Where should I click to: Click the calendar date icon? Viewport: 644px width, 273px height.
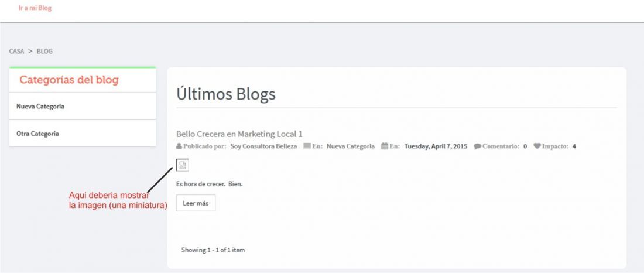[385, 146]
